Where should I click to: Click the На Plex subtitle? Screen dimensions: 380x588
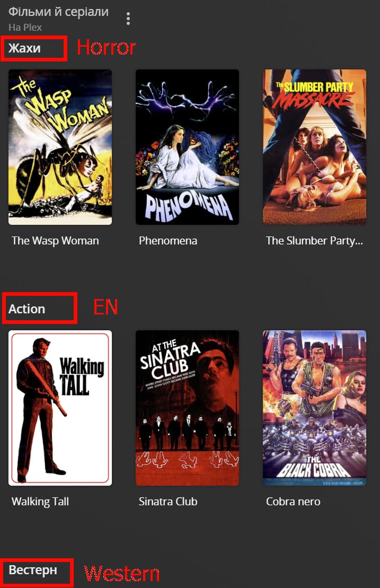[25, 28]
